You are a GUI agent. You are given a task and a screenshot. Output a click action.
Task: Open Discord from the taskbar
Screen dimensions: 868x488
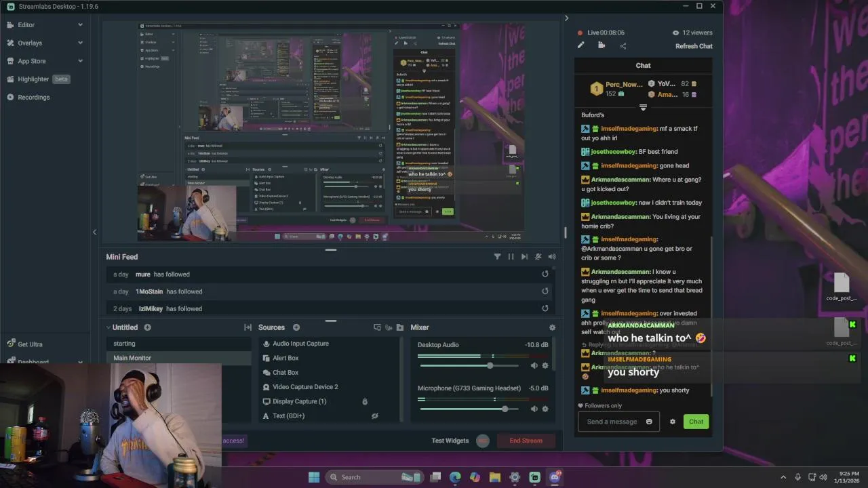click(x=555, y=477)
